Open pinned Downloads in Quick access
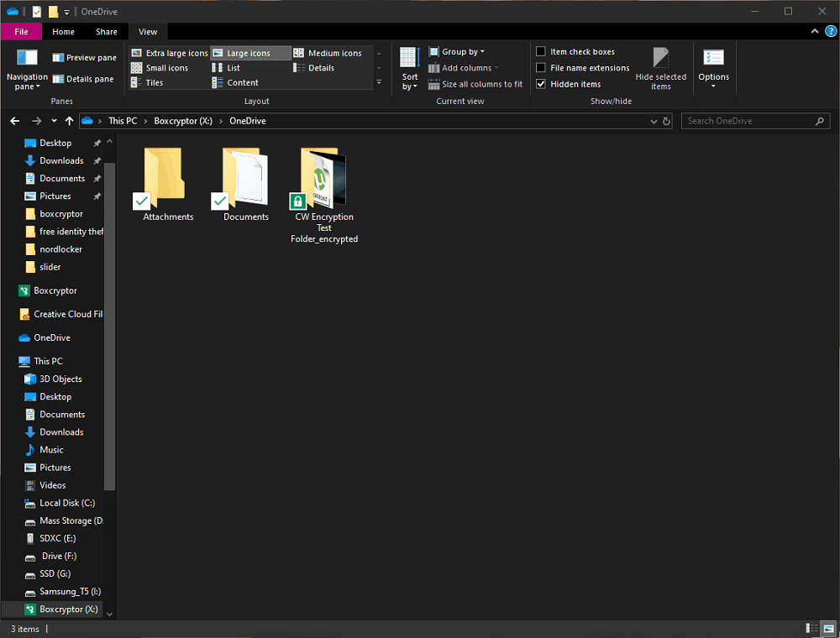The width and height of the screenshot is (840, 638). [61, 160]
